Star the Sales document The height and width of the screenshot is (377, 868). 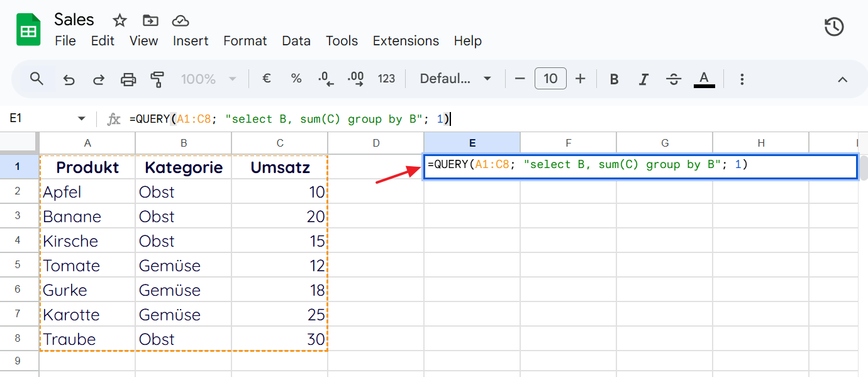[x=120, y=21]
